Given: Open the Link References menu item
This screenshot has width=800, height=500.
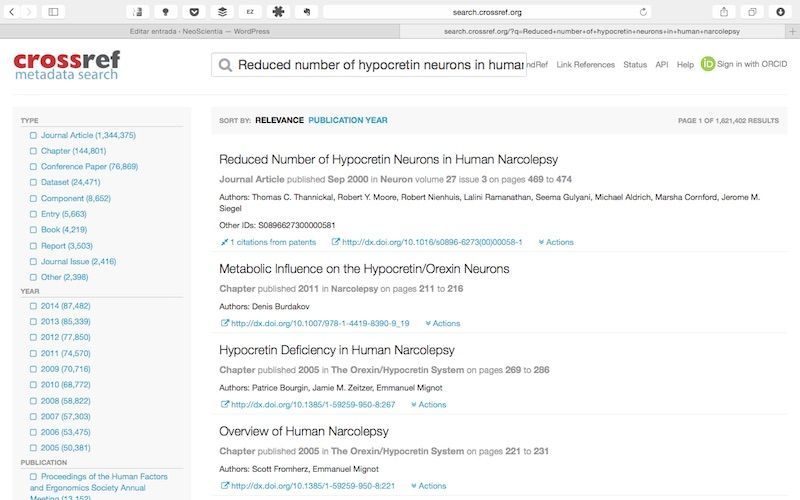Looking at the screenshot, I should (585, 64).
